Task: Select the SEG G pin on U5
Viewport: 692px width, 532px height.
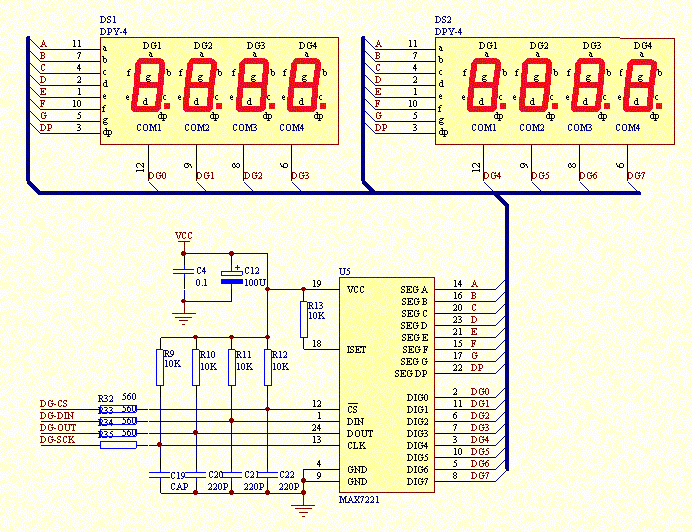Action: coord(414,362)
